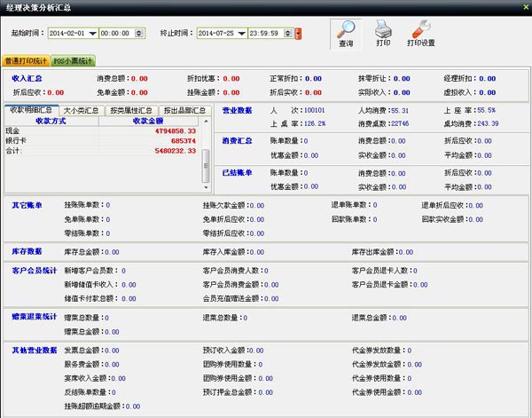Click the 收款金额 column header
Viewport: 532px width, 418px height.
pyautogui.click(x=146, y=120)
